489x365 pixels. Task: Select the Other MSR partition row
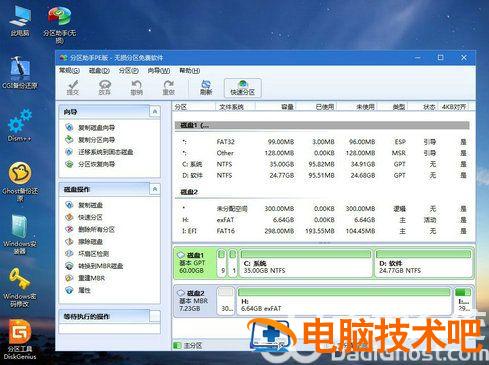tap(322, 153)
